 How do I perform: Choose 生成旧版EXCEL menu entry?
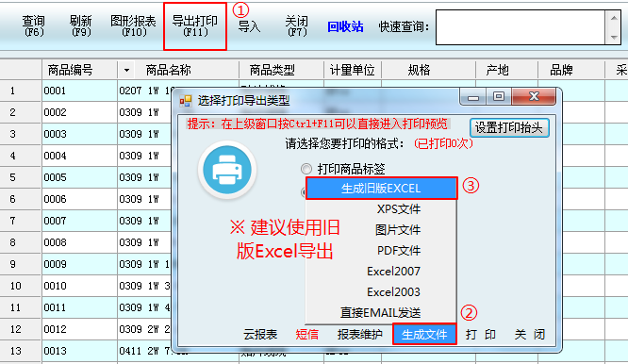pos(381,189)
